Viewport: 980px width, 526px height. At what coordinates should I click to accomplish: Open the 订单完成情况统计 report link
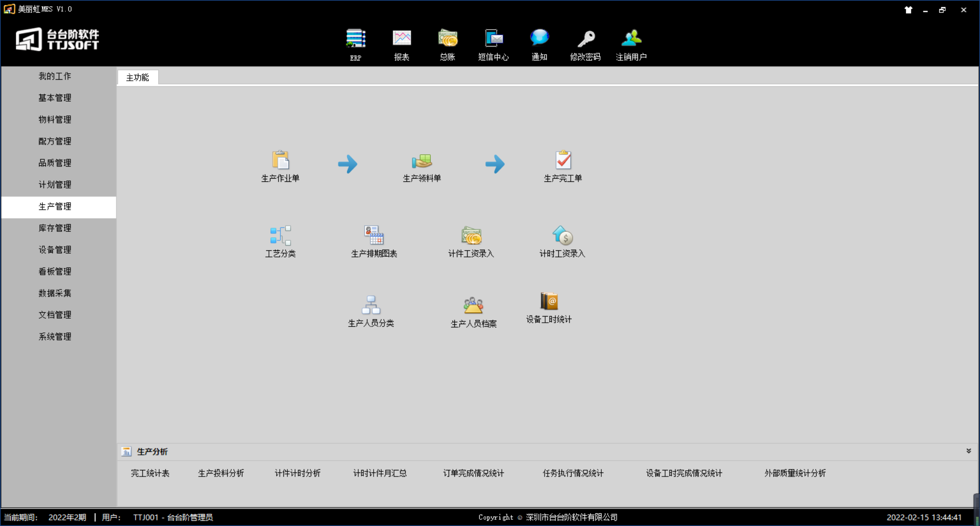click(473, 473)
